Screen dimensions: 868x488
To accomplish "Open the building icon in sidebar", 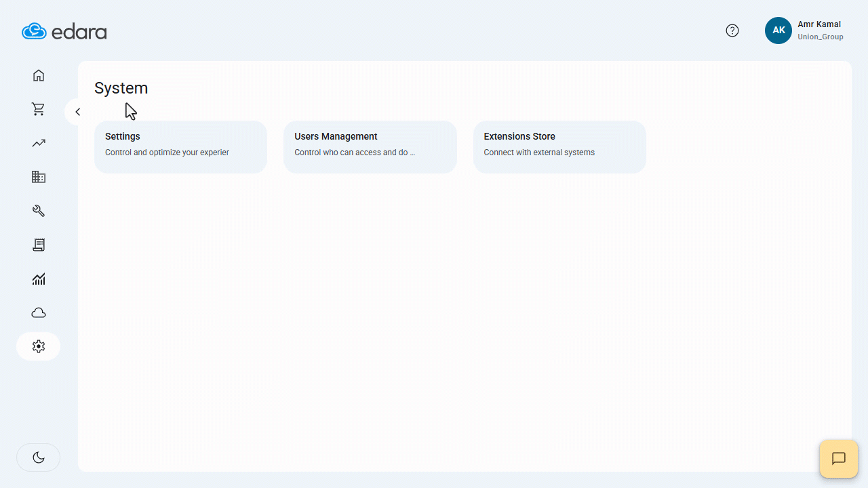I will (x=39, y=177).
